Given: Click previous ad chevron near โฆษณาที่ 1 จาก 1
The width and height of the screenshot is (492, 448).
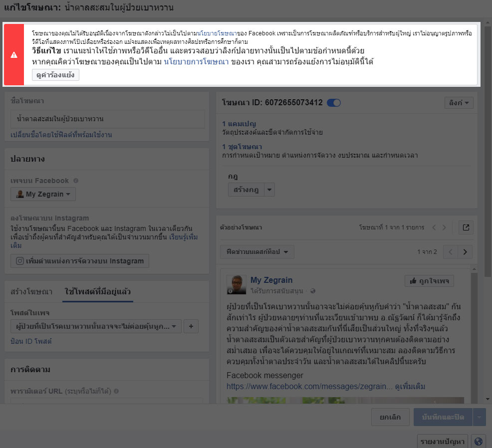Looking at the screenshot, I should pos(434,227).
